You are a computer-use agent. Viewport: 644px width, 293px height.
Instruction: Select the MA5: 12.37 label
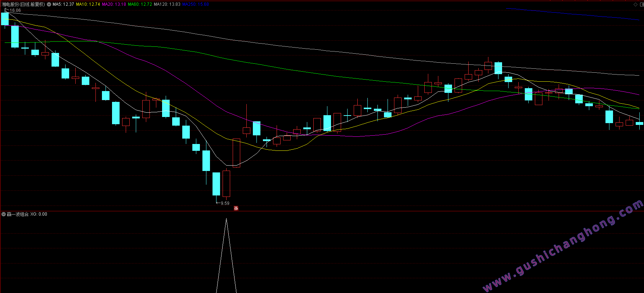click(63, 4)
